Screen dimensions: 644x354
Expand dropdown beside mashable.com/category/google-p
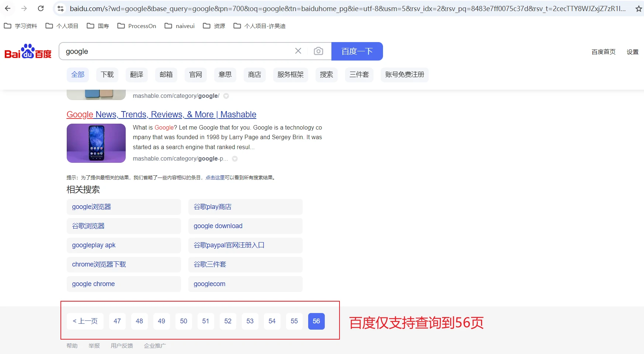click(235, 159)
